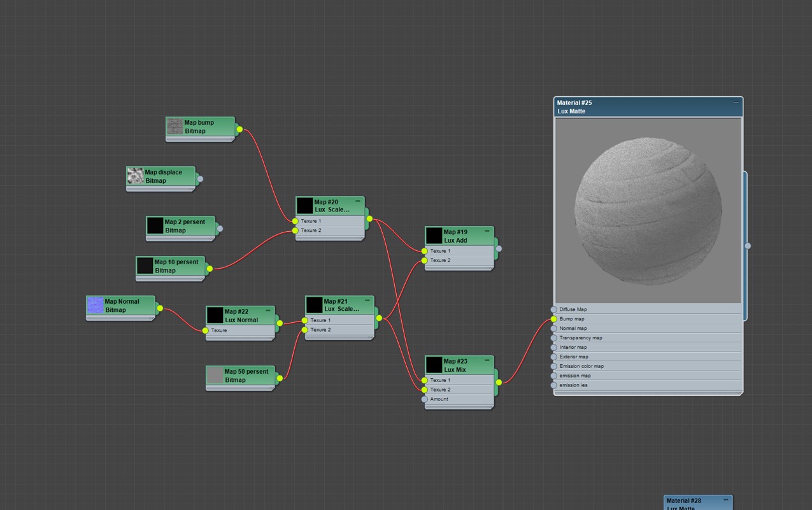Click the Map 50 persent gray swatch
This screenshot has width=812, height=510.
(x=215, y=376)
